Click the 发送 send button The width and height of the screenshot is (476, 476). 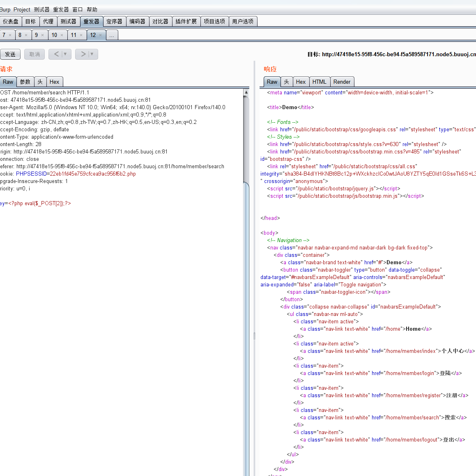[x=10, y=54]
